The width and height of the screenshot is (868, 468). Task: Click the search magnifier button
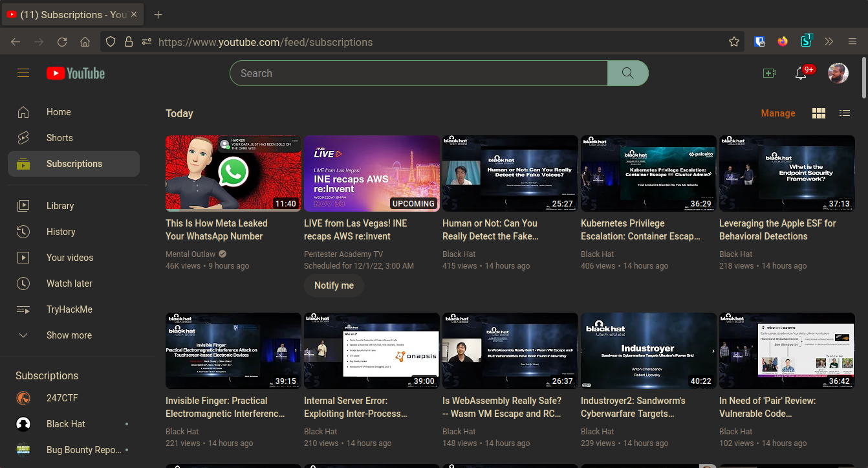coord(627,73)
